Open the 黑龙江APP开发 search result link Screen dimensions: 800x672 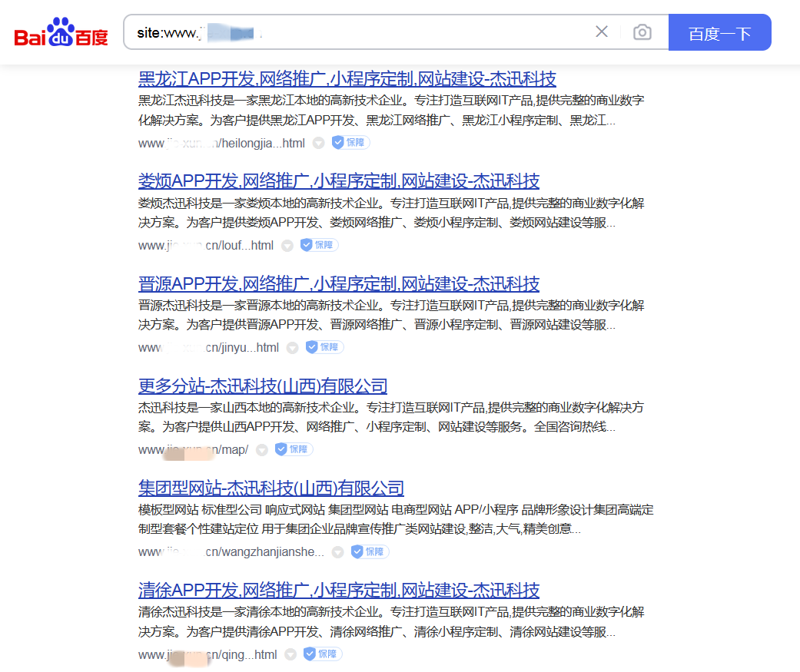tap(347, 79)
